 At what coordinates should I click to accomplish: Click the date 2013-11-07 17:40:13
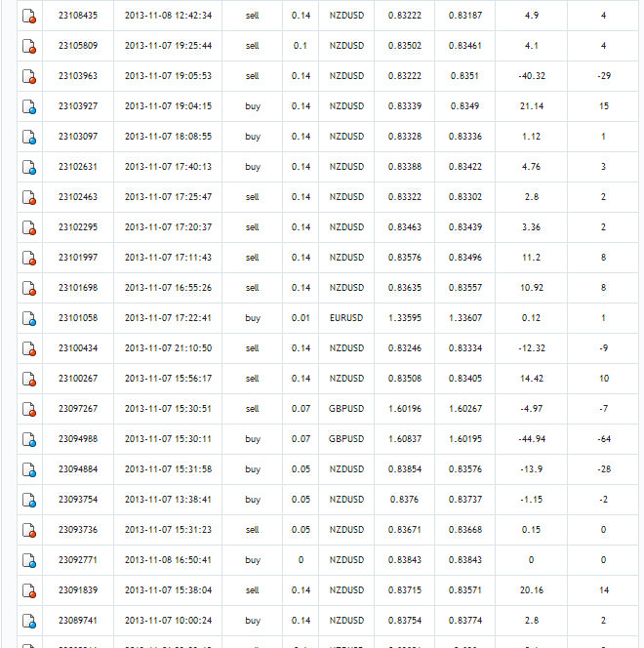pyautogui.click(x=168, y=167)
